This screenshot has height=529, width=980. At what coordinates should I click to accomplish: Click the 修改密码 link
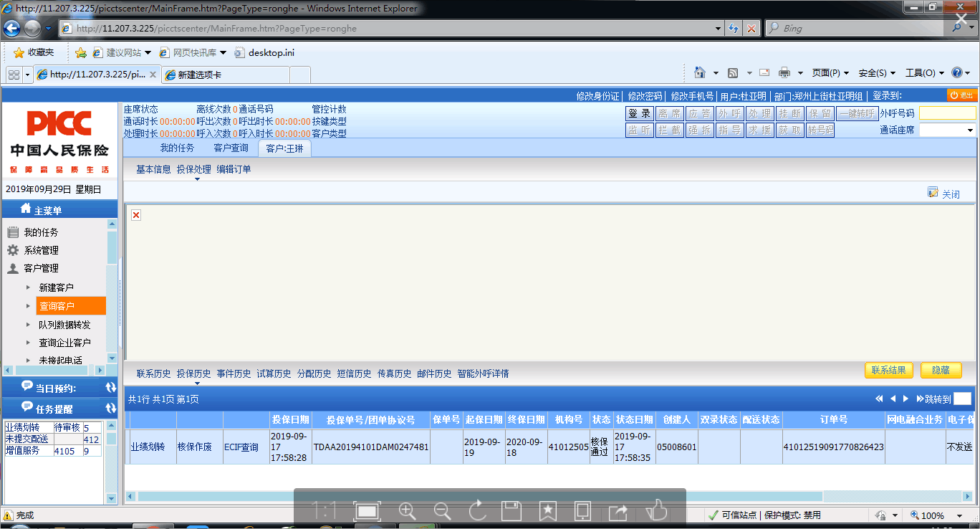[x=645, y=96]
